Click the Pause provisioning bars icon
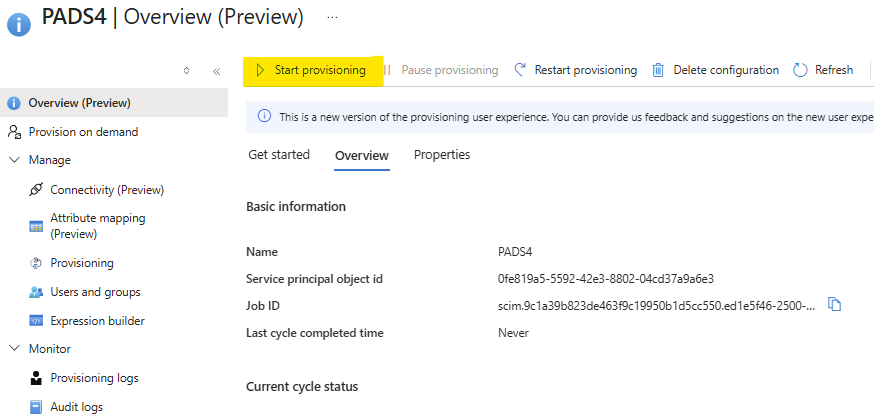The width and height of the screenshot is (874, 416). (x=388, y=70)
